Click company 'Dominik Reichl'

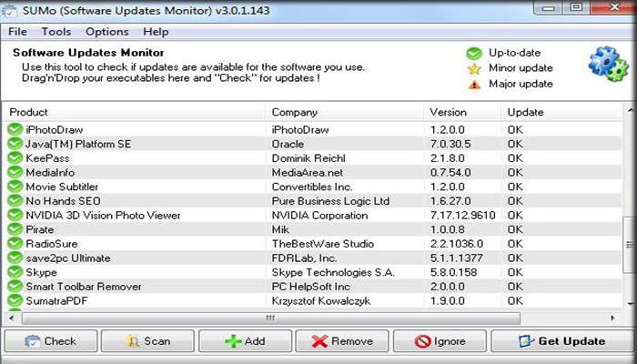click(x=308, y=158)
